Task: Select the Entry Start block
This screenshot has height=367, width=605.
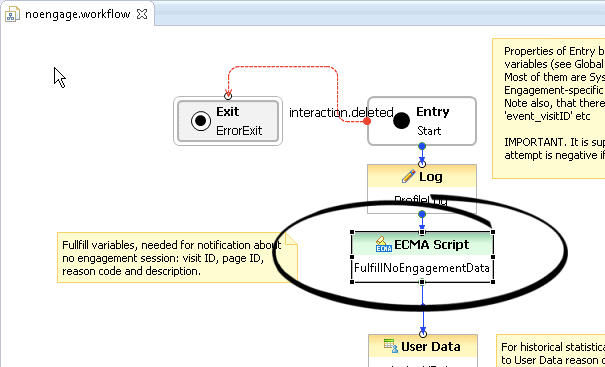Action: 422,121
